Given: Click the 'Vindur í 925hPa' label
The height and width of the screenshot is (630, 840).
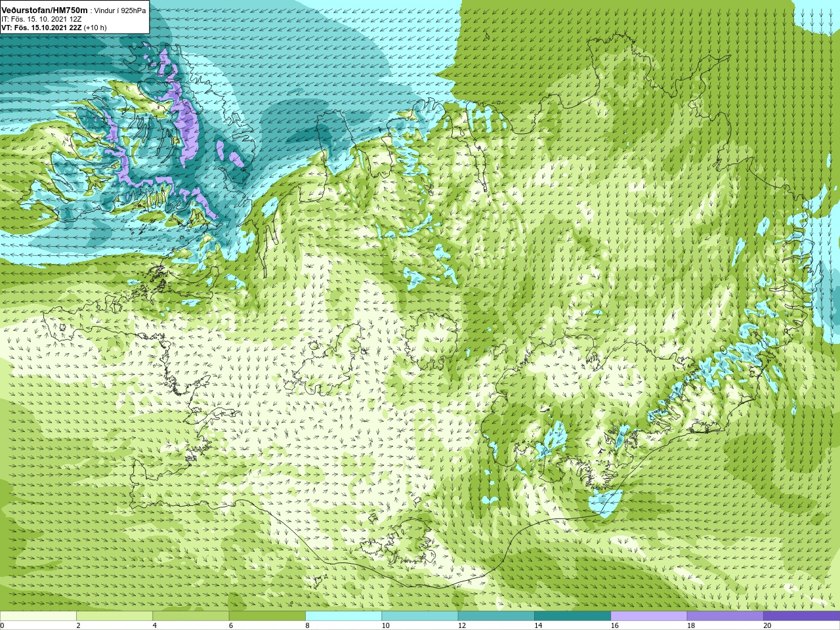Looking at the screenshot, I should click(x=120, y=10).
